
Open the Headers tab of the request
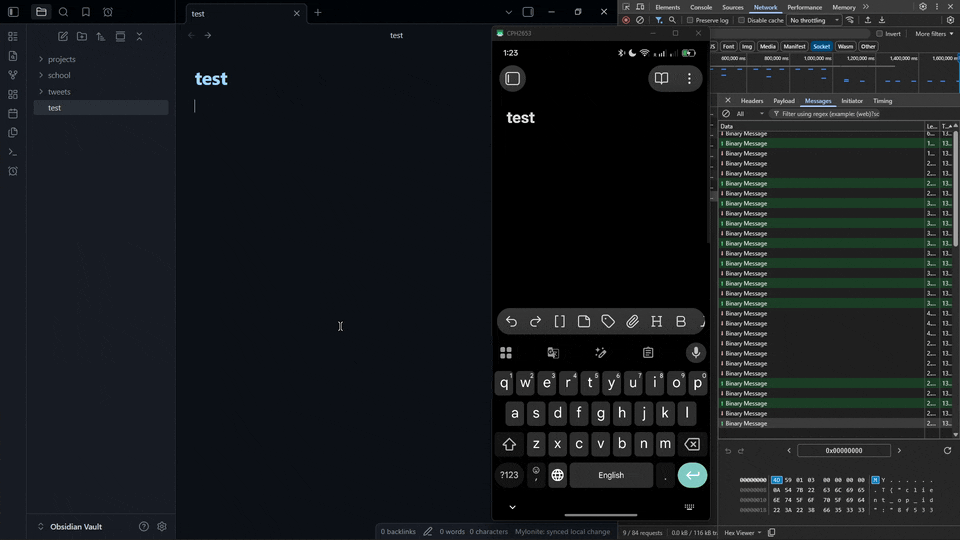[752, 101]
